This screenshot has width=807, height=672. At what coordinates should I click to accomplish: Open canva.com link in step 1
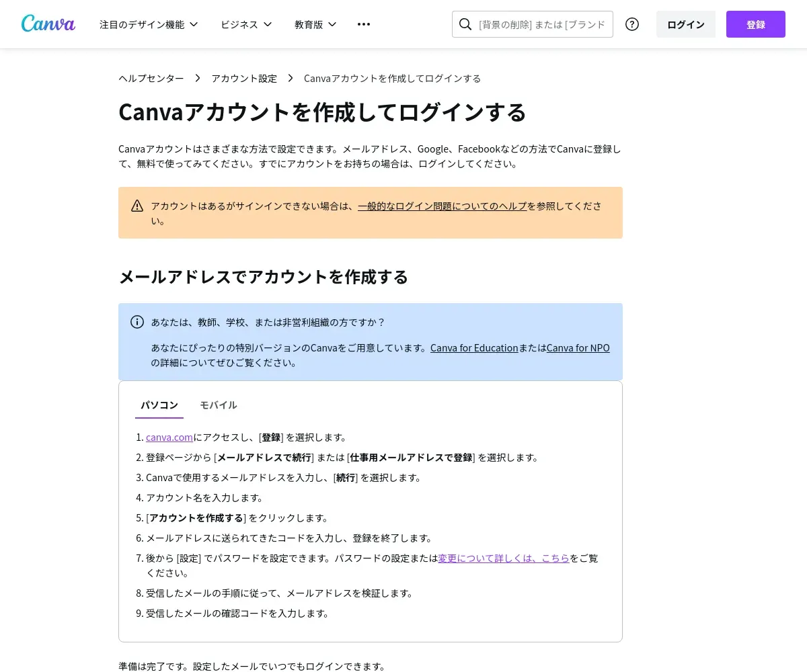tap(169, 437)
